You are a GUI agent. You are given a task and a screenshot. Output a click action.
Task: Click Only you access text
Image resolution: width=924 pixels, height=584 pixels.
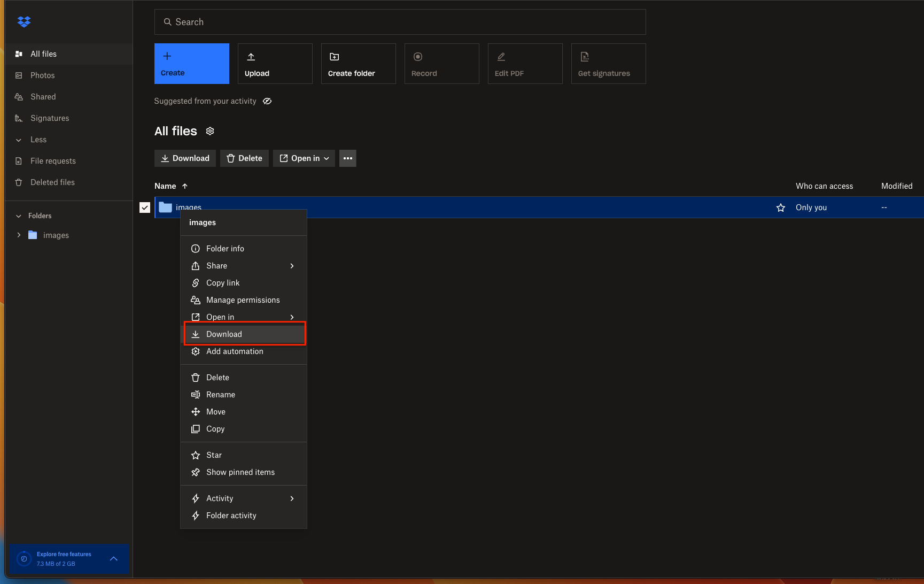coord(811,208)
